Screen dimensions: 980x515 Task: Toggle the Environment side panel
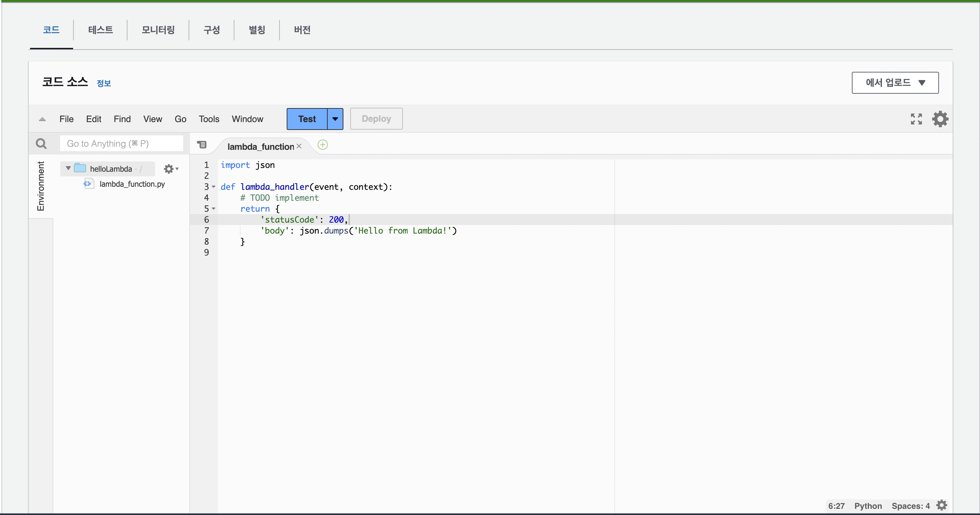tap(41, 186)
